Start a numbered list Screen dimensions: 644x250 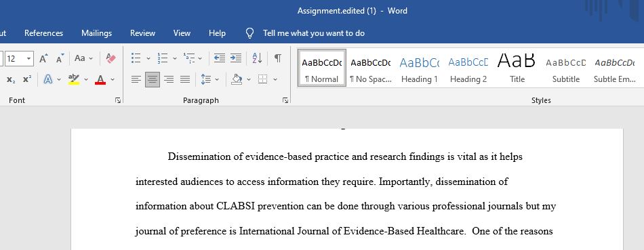(x=163, y=58)
